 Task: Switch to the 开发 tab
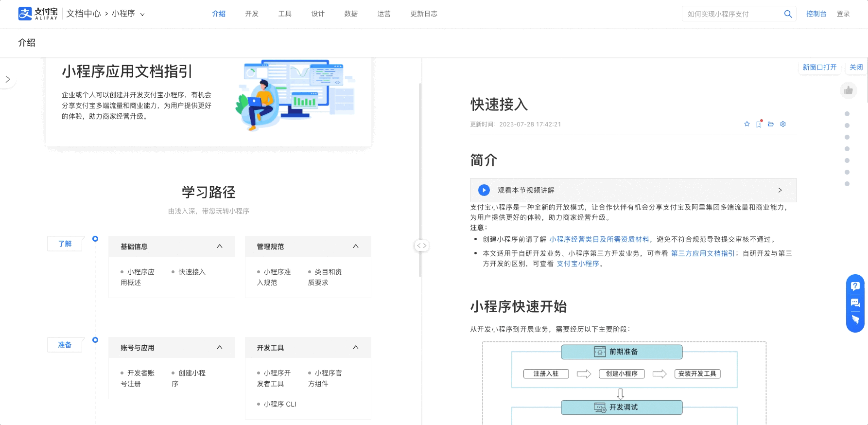pos(252,14)
